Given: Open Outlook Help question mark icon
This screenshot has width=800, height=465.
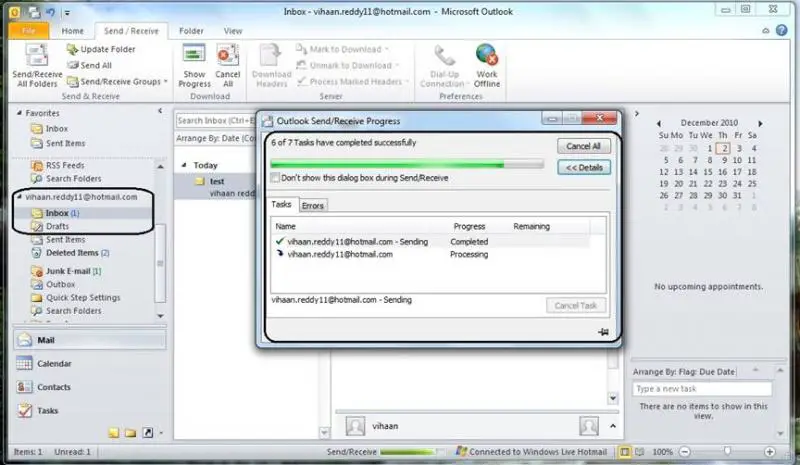Looking at the screenshot, I should click(782, 31).
